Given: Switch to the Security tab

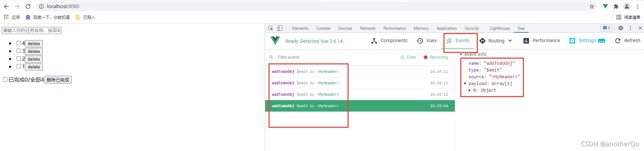Looking at the screenshot, I should coord(472,28).
